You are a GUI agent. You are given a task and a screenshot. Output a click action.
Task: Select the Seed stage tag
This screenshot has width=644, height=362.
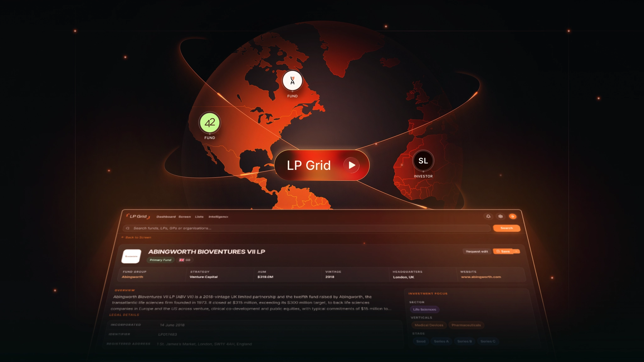[x=421, y=341]
